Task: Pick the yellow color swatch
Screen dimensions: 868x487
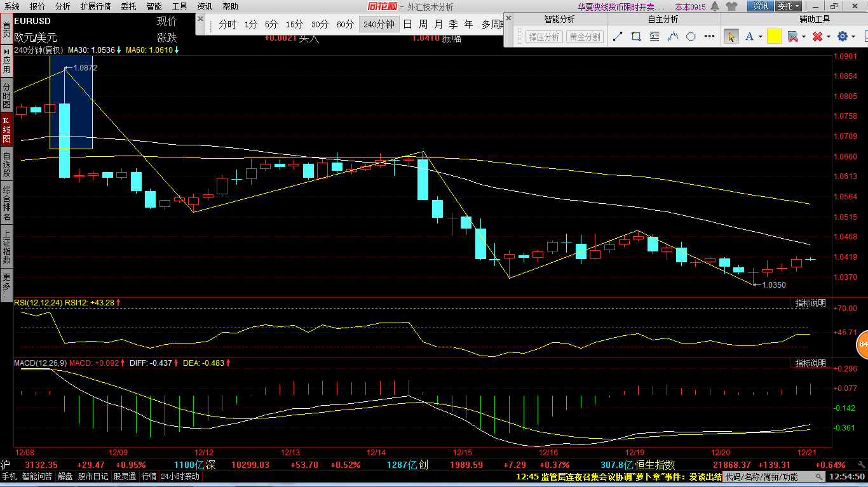Action: point(774,37)
